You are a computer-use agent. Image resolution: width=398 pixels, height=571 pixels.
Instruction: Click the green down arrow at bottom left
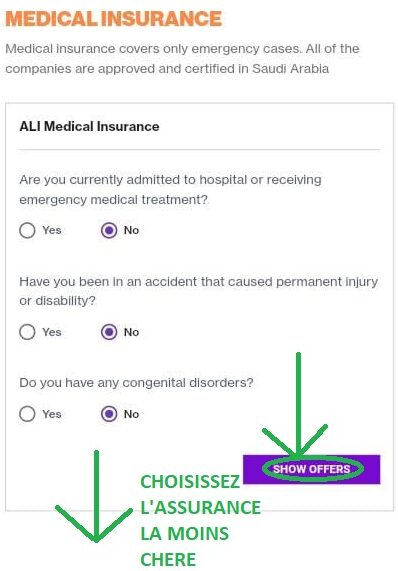coord(95,497)
